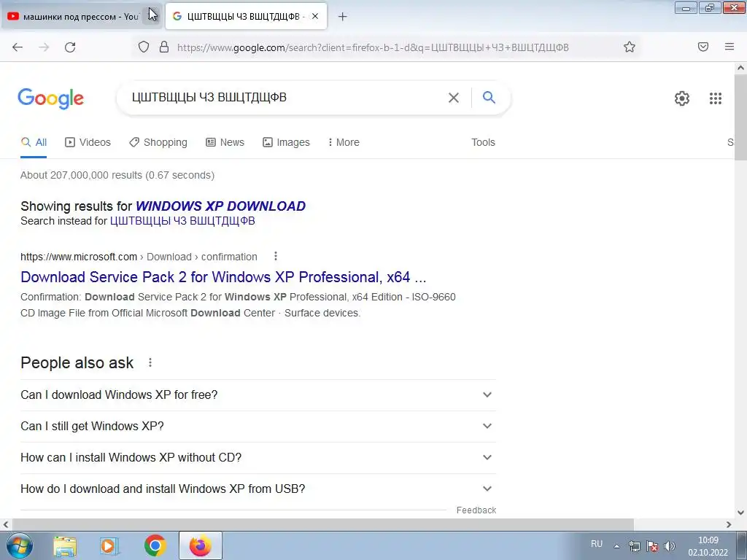Open a new tab with the plus button

(343, 17)
